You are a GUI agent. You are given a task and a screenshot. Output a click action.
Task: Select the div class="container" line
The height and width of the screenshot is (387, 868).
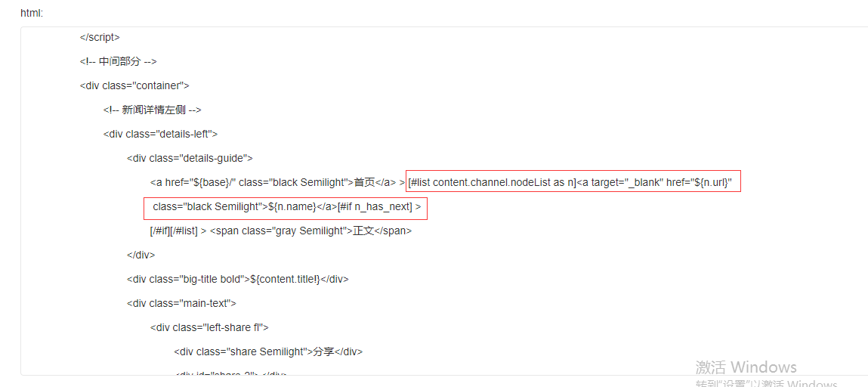[x=134, y=85]
